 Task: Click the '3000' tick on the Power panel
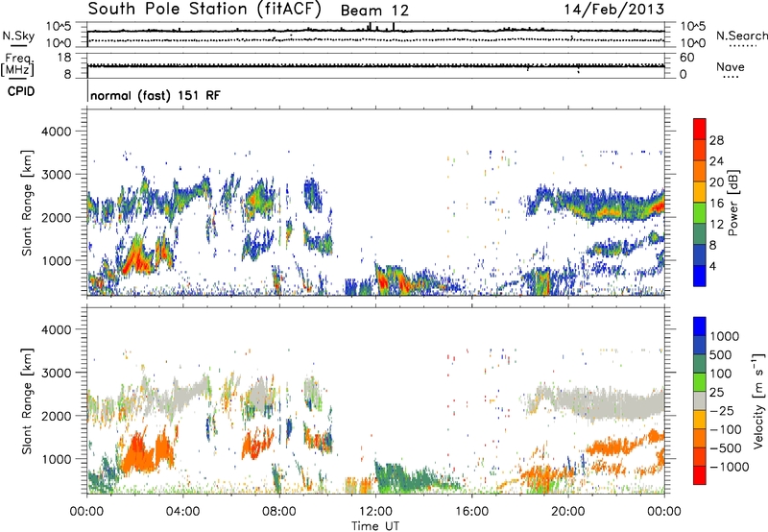(x=56, y=175)
